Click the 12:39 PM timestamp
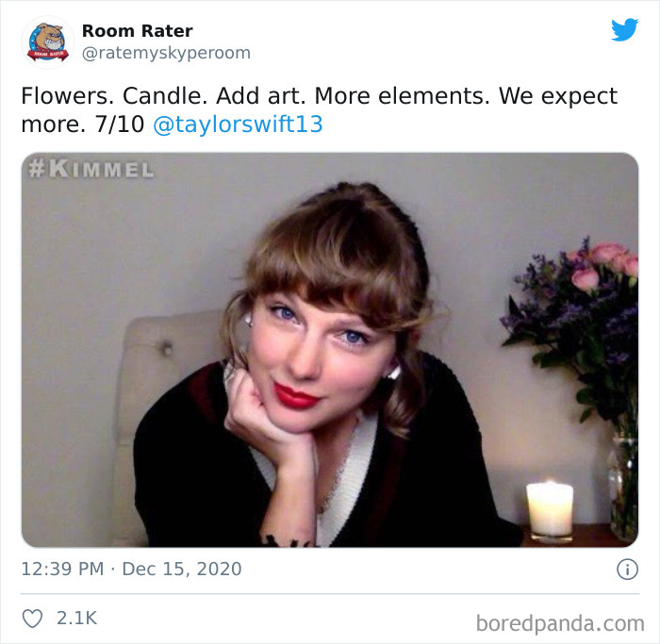 (x=62, y=570)
